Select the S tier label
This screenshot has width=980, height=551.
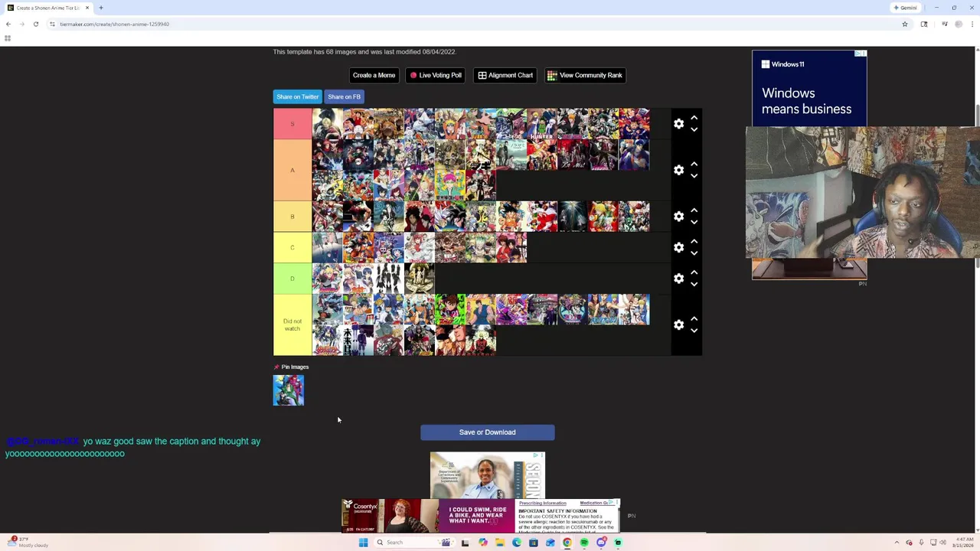[292, 124]
